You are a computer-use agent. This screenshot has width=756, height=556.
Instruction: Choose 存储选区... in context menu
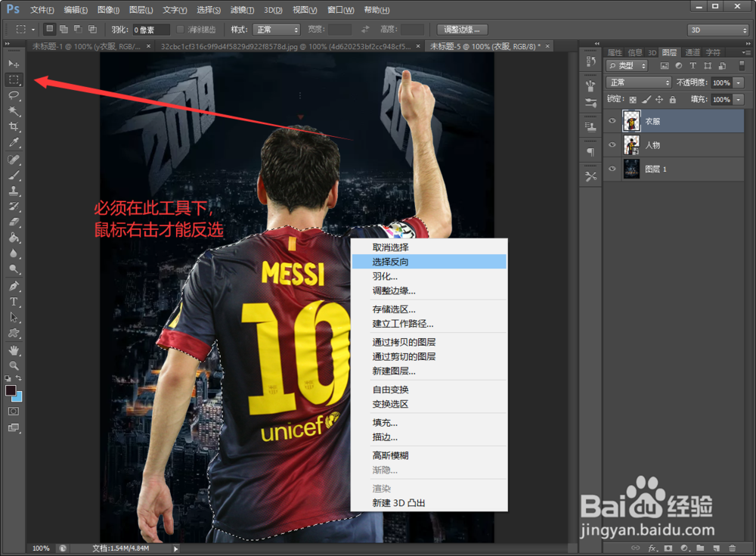coord(429,309)
